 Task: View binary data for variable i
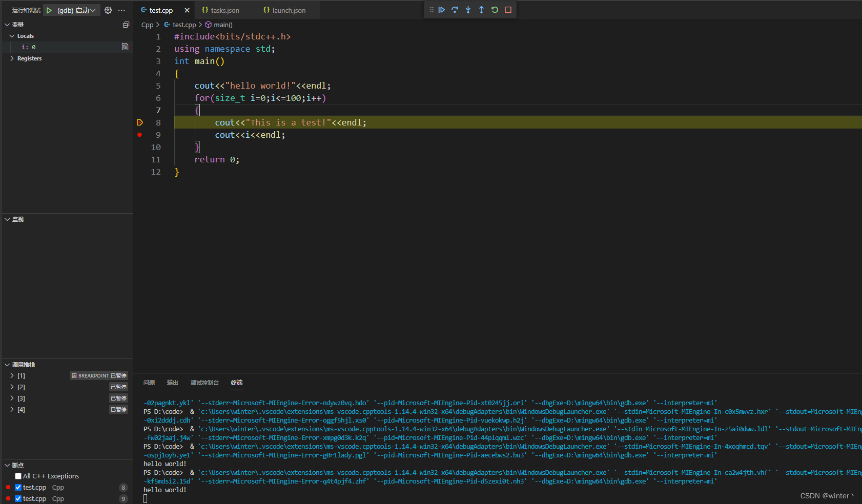[125, 47]
